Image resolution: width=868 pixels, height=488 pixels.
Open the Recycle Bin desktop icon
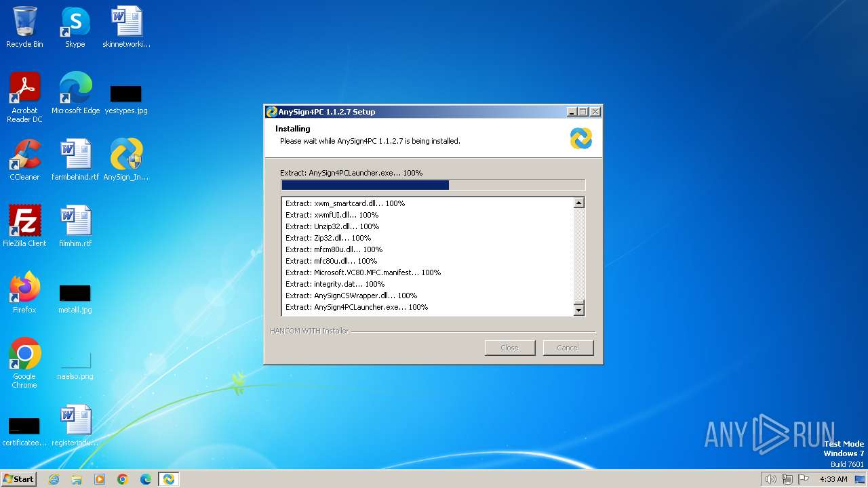pyautogui.click(x=24, y=27)
